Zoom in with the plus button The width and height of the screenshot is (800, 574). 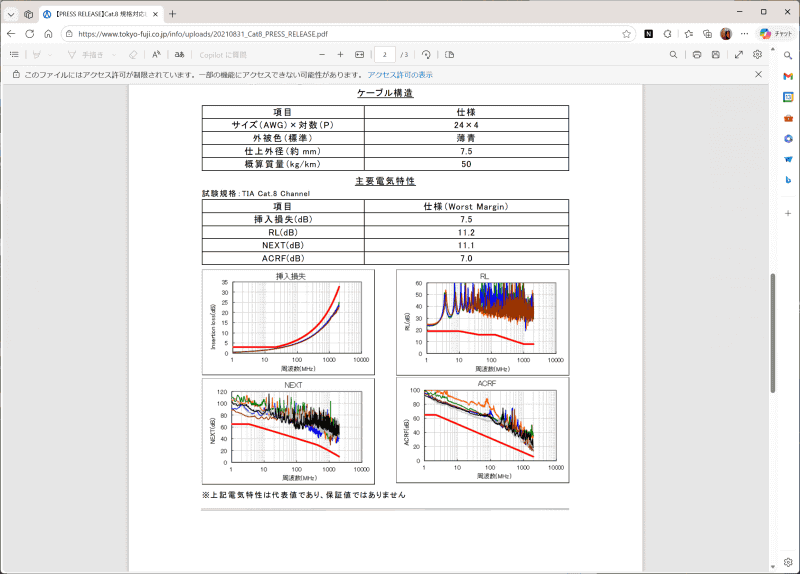pos(340,55)
